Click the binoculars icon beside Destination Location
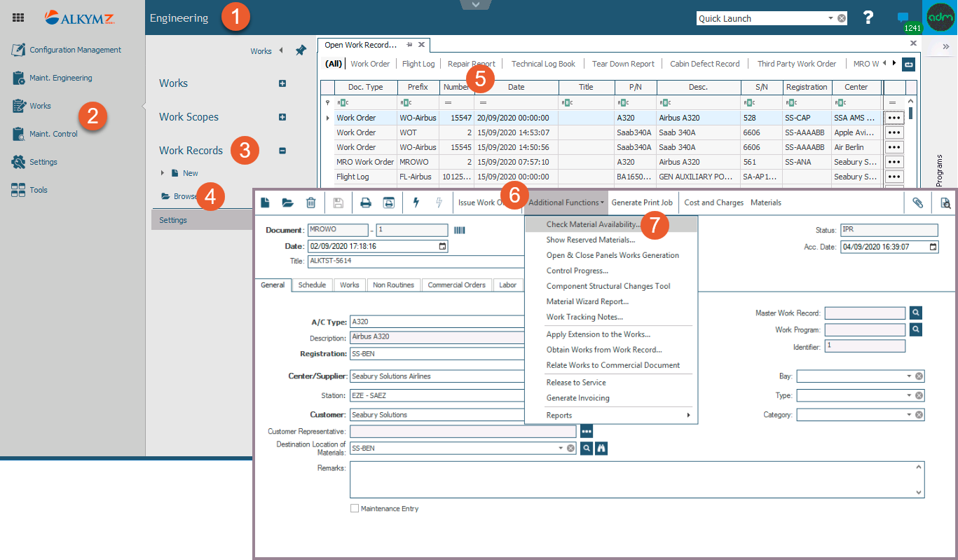 pos(601,448)
